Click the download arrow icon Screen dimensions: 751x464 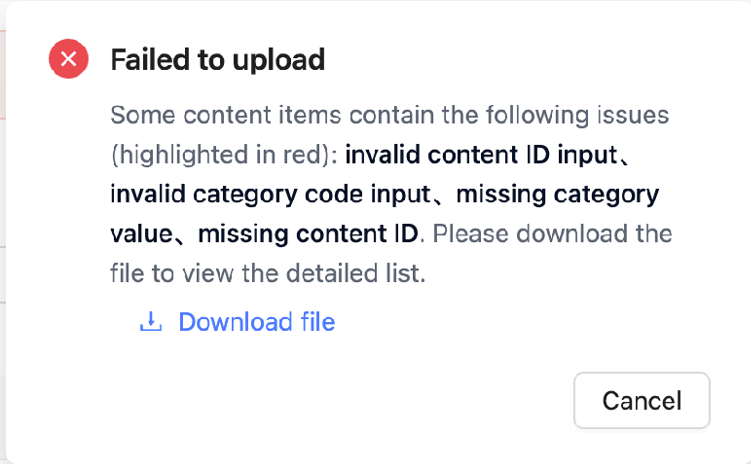pyautogui.click(x=151, y=321)
